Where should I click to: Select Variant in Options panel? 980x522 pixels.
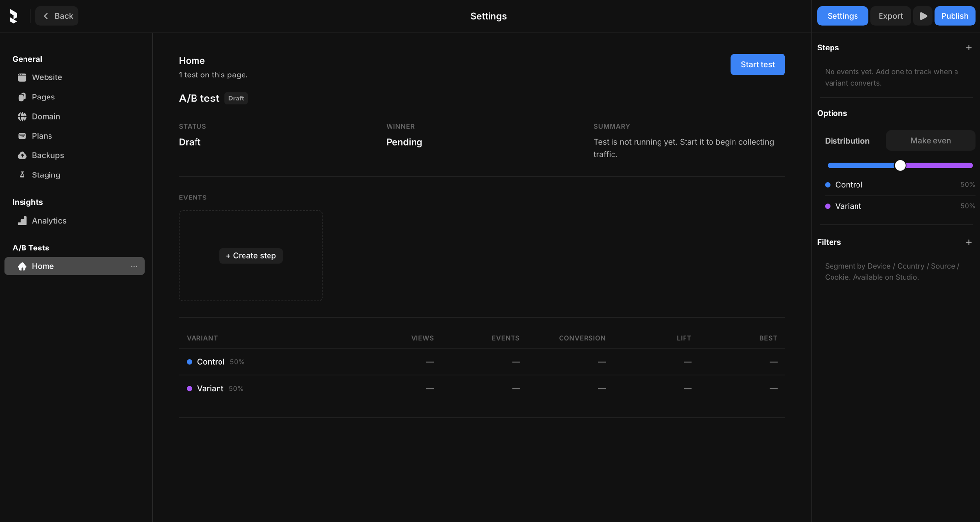[x=900, y=206]
